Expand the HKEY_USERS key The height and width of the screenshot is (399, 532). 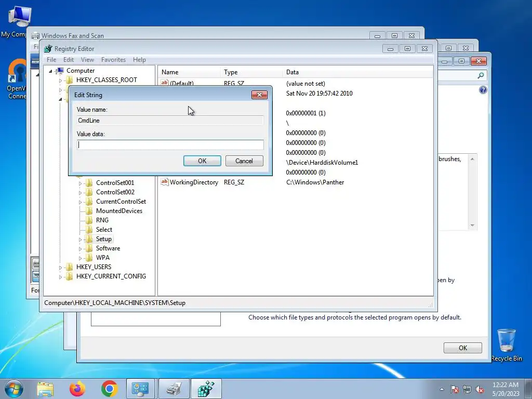tap(60, 268)
